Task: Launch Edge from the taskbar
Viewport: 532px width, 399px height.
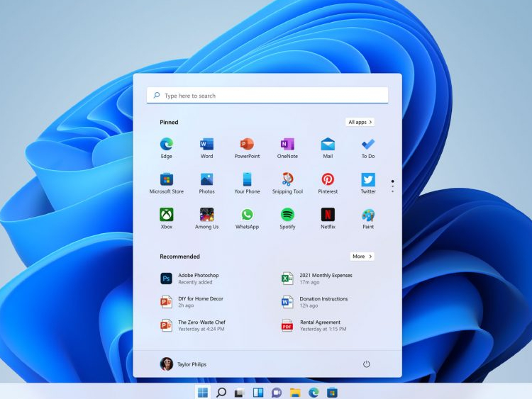Action: [x=314, y=393]
